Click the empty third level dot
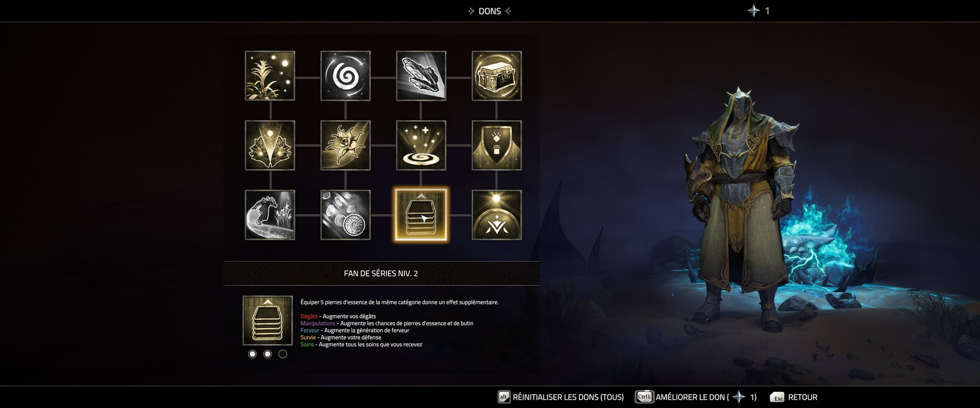The image size is (980, 408). click(283, 354)
